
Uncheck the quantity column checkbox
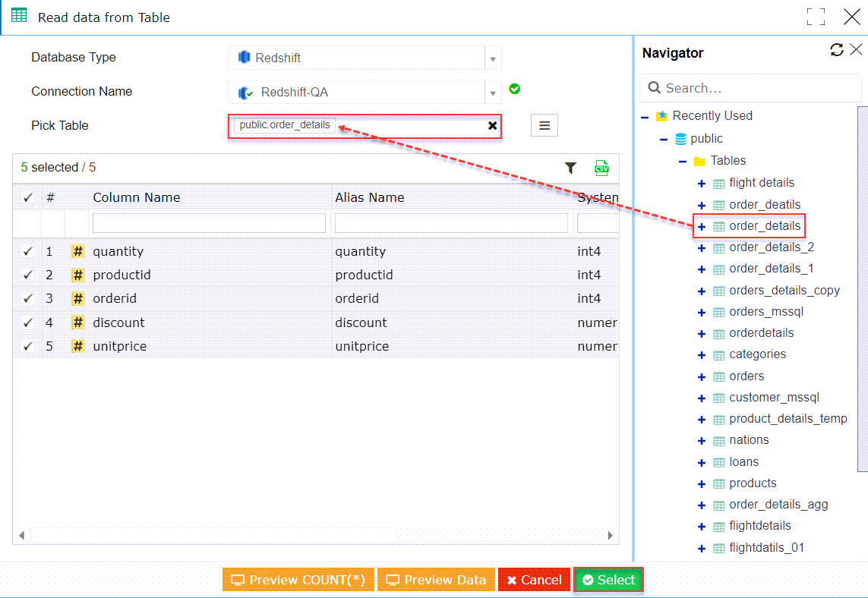pyautogui.click(x=27, y=251)
